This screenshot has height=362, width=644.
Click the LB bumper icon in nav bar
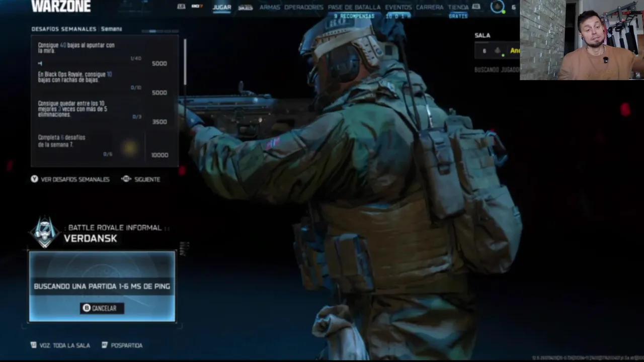tap(181, 7)
